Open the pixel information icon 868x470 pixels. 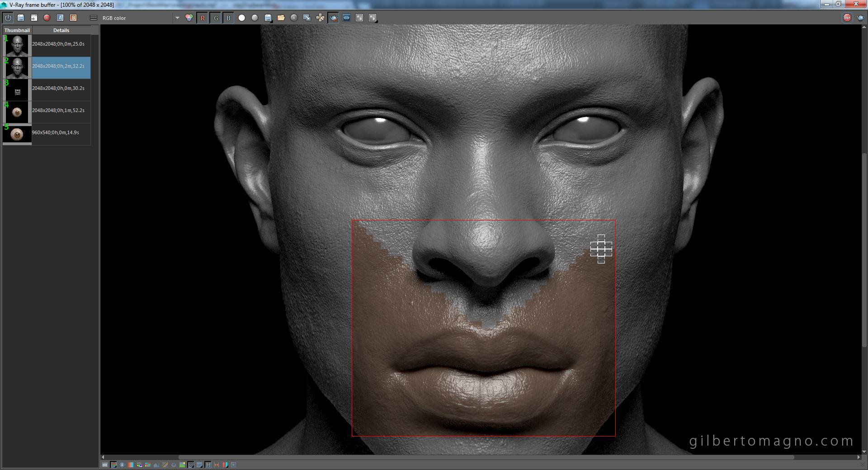pos(122,465)
